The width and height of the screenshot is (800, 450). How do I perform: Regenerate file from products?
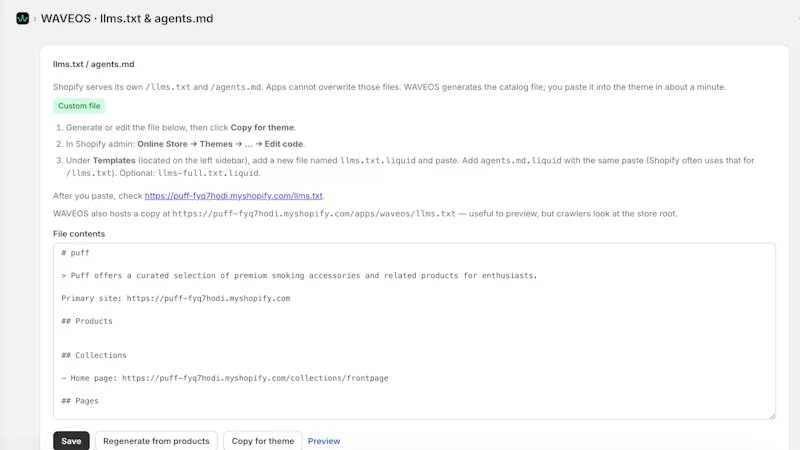click(x=156, y=441)
